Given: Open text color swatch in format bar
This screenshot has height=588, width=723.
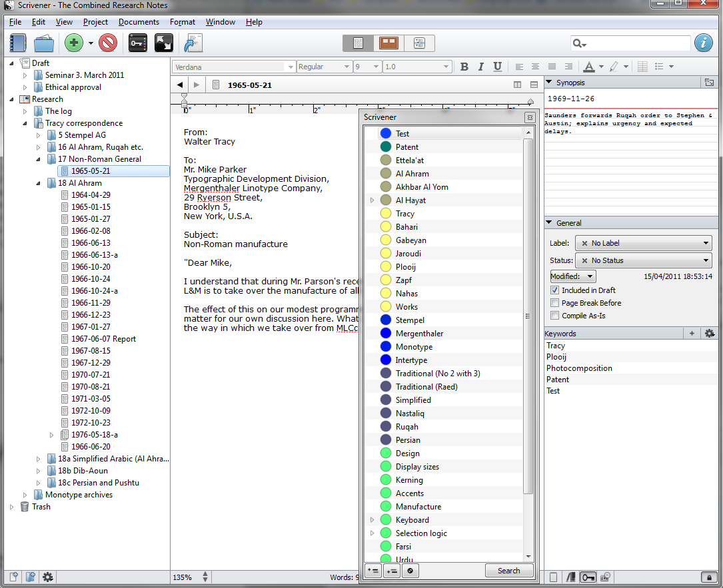Looking at the screenshot, I should (589, 67).
